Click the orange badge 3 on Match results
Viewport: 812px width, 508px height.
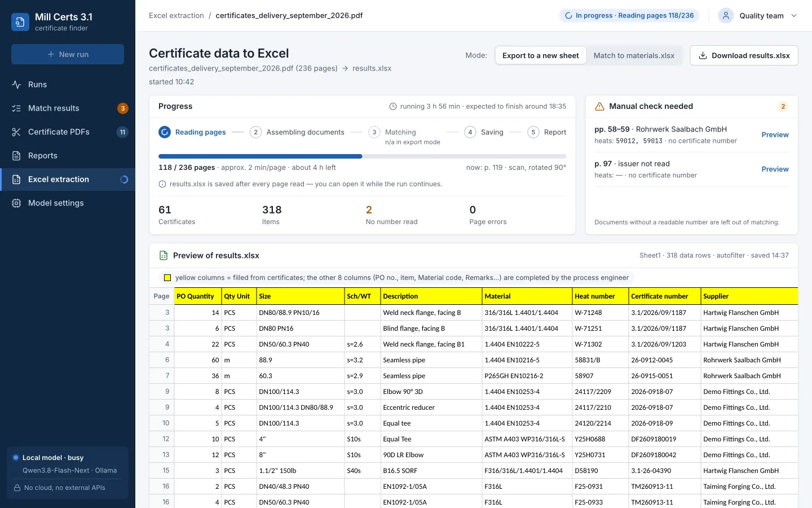123,108
